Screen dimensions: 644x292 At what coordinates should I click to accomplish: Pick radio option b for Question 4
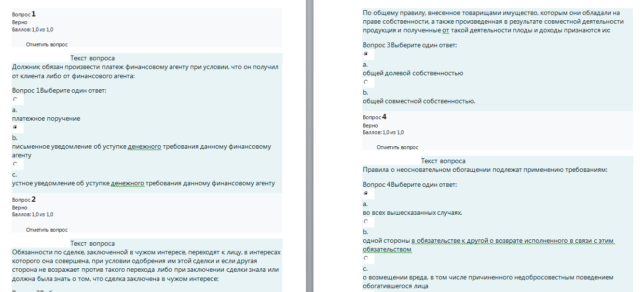point(366,222)
